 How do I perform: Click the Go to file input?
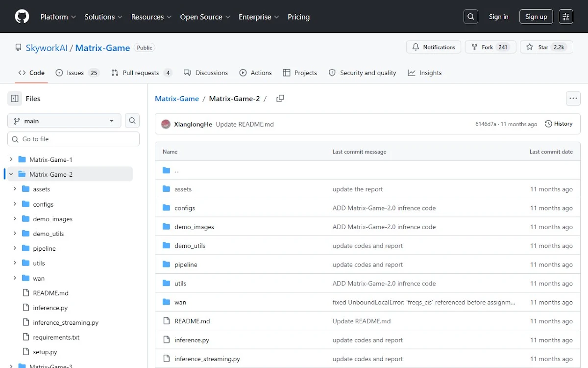point(73,139)
